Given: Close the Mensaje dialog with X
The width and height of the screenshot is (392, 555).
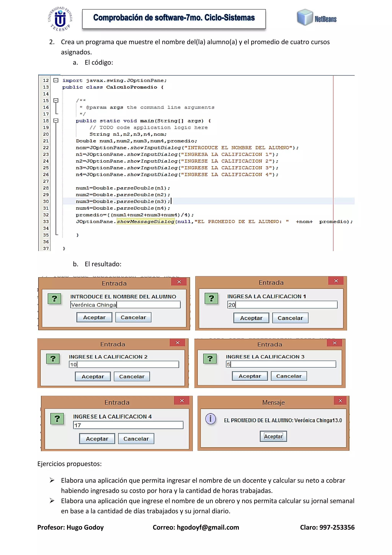Looking at the screenshot, I should click(x=340, y=401).
